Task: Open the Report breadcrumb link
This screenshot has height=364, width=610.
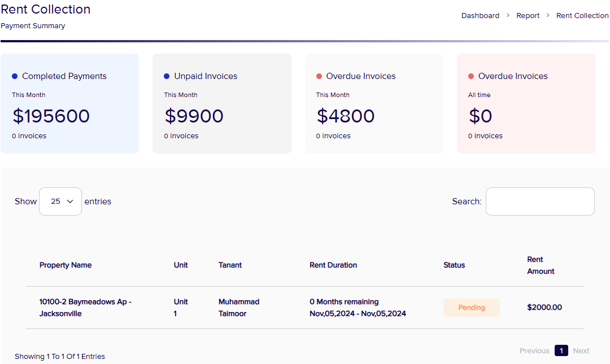Action: [x=528, y=16]
